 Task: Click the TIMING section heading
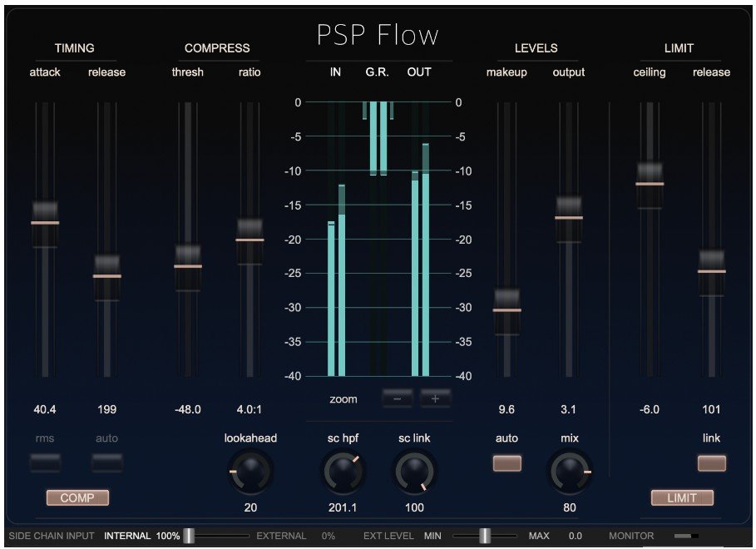pos(74,48)
